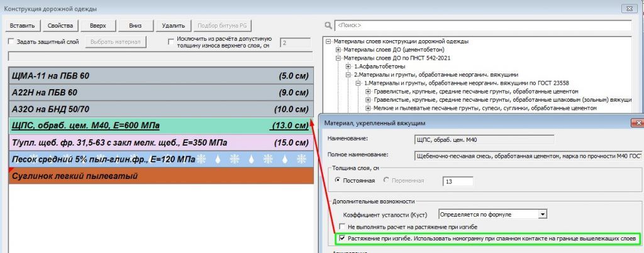This screenshot has width=644, height=253.
Task: Toggle Не выполнять расчет на растяжение checkbox
Action: pos(341,227)
